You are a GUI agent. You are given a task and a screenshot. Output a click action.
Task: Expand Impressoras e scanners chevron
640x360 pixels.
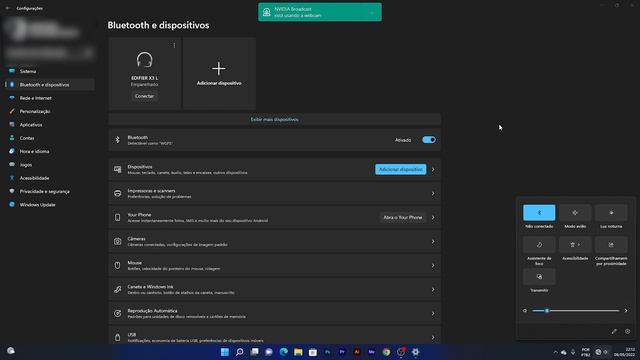[433, 193]
